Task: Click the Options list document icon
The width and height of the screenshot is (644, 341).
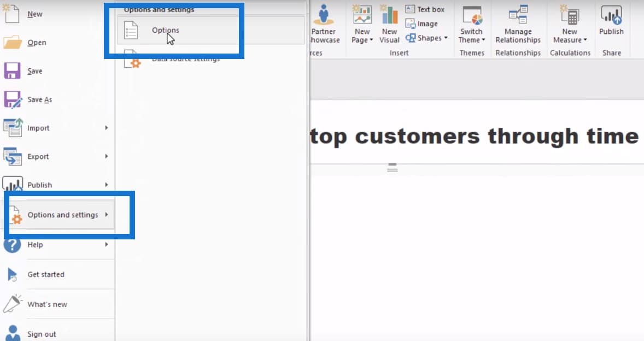Action: pyautogui.click(x=131, y=31)
